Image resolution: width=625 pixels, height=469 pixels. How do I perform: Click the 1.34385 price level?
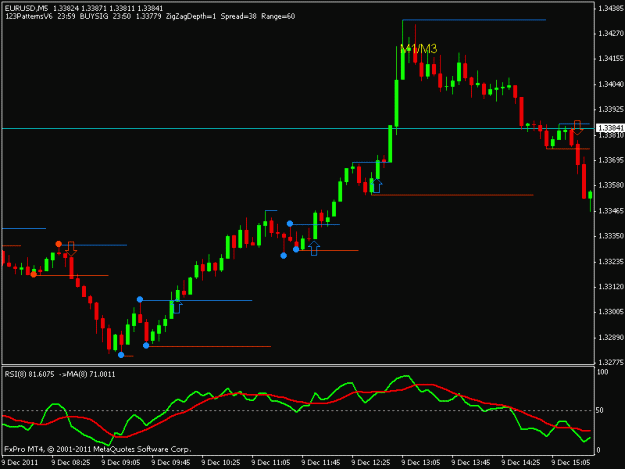[611, 8]
